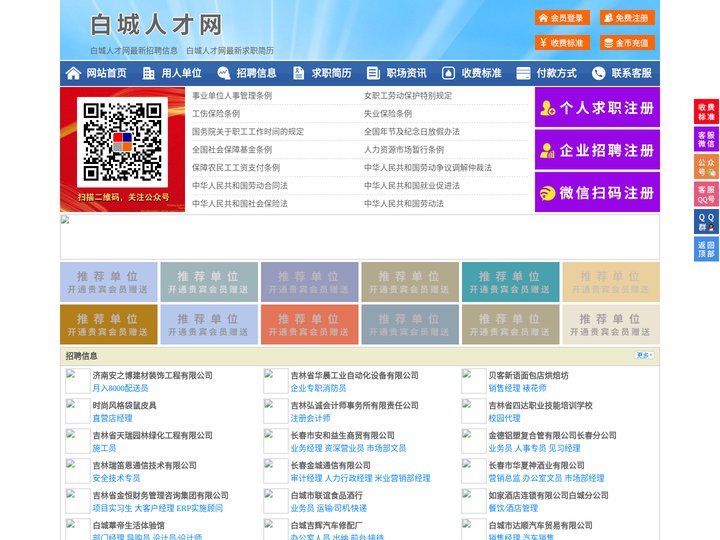Click the orange-red 推荐单位 tile
Image resolution: width=720 pixels, height=540 pixels.
tap(309, 324)
